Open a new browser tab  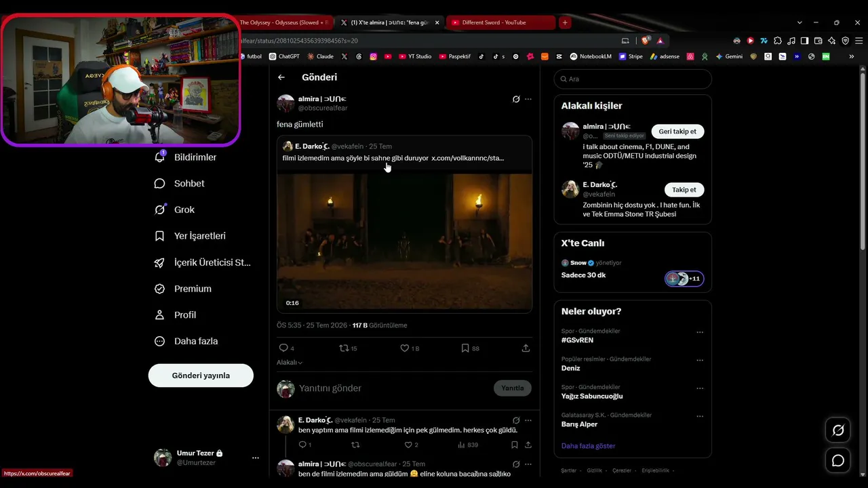(565, 22)
